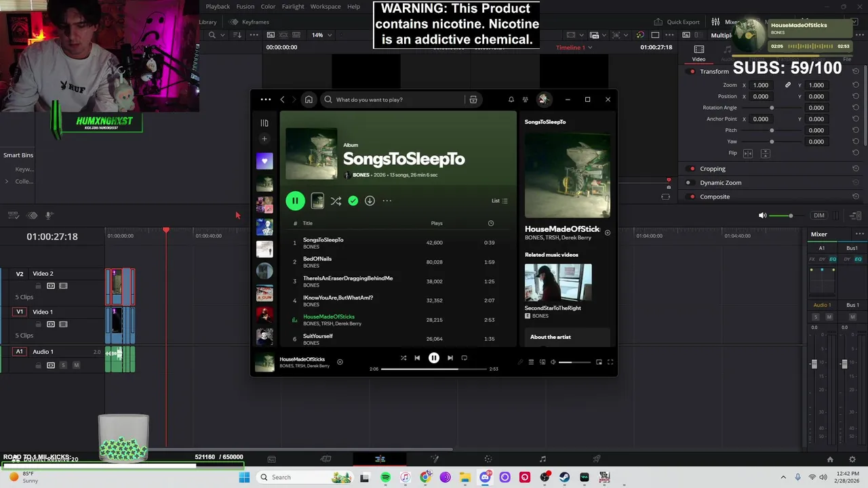The height and width of the screenshot is (488, 868).
Task: Toggle album saved green checkmark
Action: (x=353, y=201)
